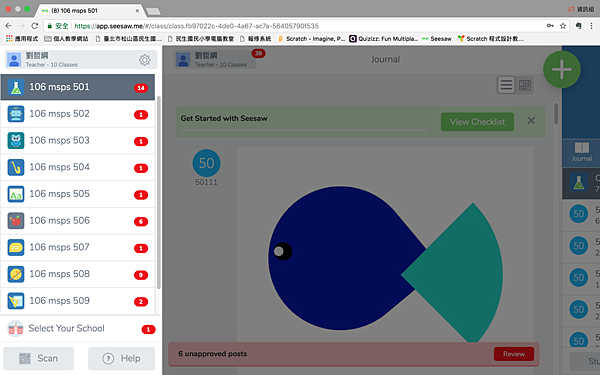The width and height of the screenshot is (600, 375).
Task: Click the Scan button
Action: tap(39, 359)
